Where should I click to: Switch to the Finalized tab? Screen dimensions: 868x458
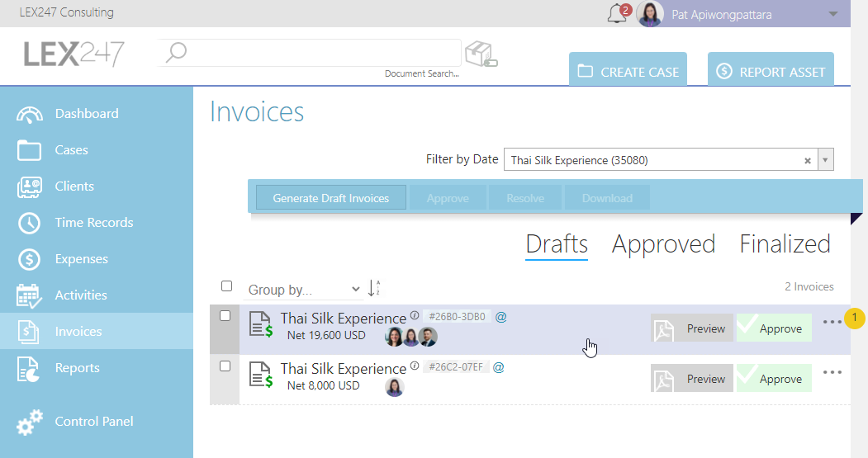click(785, 244)
